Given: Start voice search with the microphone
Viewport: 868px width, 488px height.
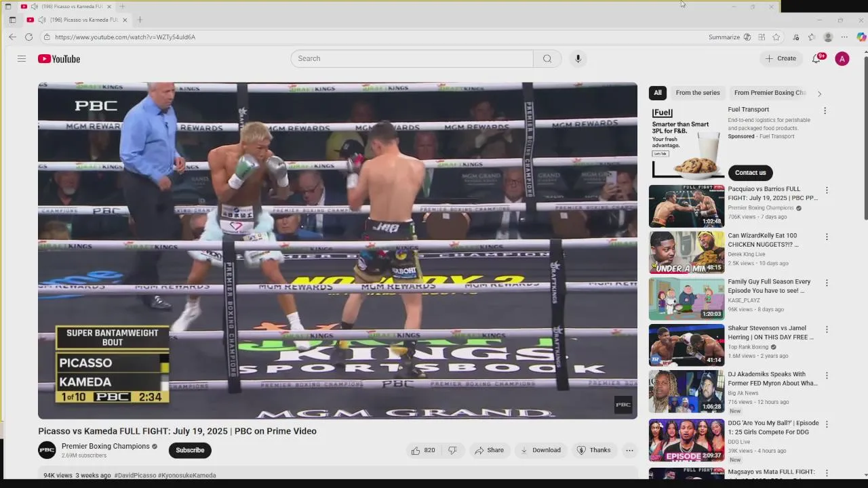Looking at the screenshot, I should pos(578,58).
